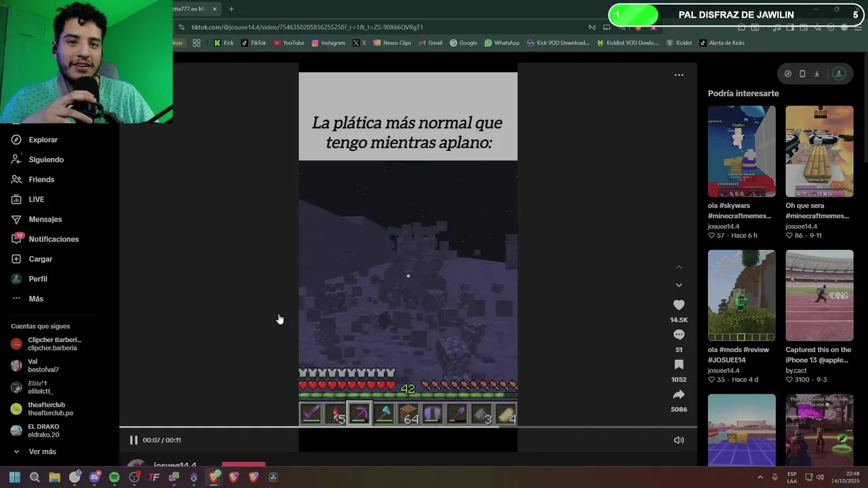Click ESP LAA language indicator
868x488 pixels.
click(x=792, y=477)
